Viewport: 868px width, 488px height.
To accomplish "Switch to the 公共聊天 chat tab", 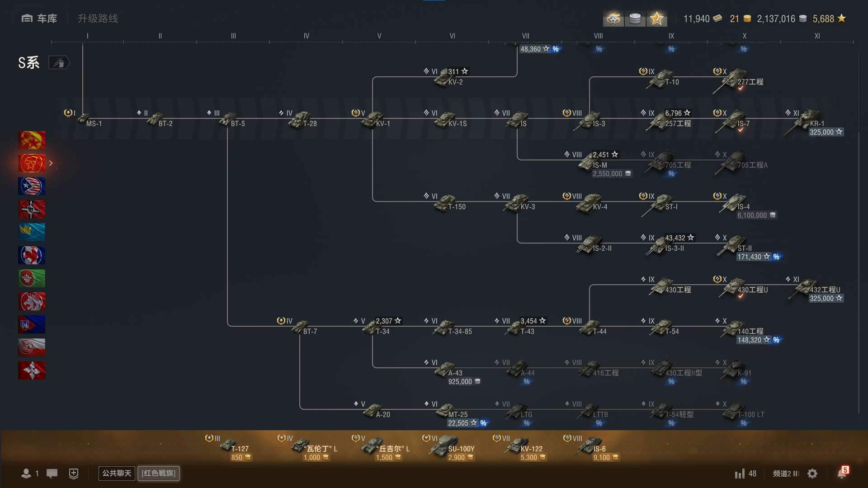I will click(117, 473).
